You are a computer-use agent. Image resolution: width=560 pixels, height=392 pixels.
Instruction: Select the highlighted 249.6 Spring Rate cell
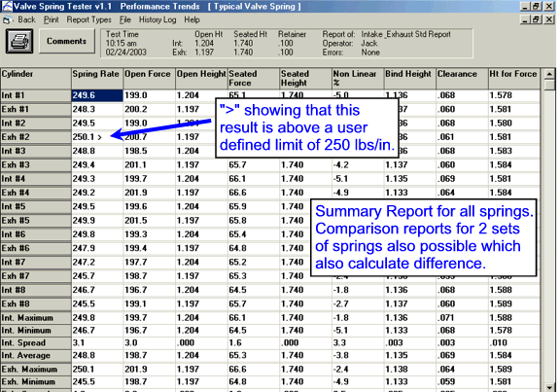97,95
